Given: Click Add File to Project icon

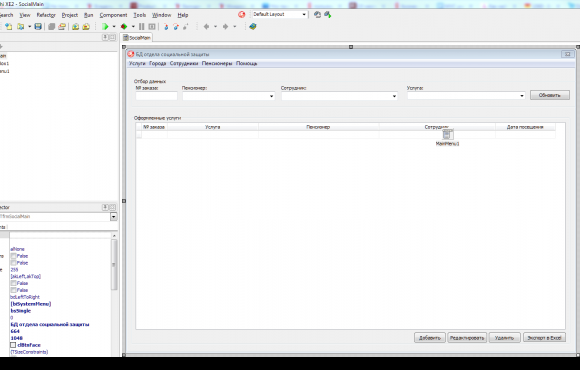Looking at the screenshot, I should [x=75, y=27].
